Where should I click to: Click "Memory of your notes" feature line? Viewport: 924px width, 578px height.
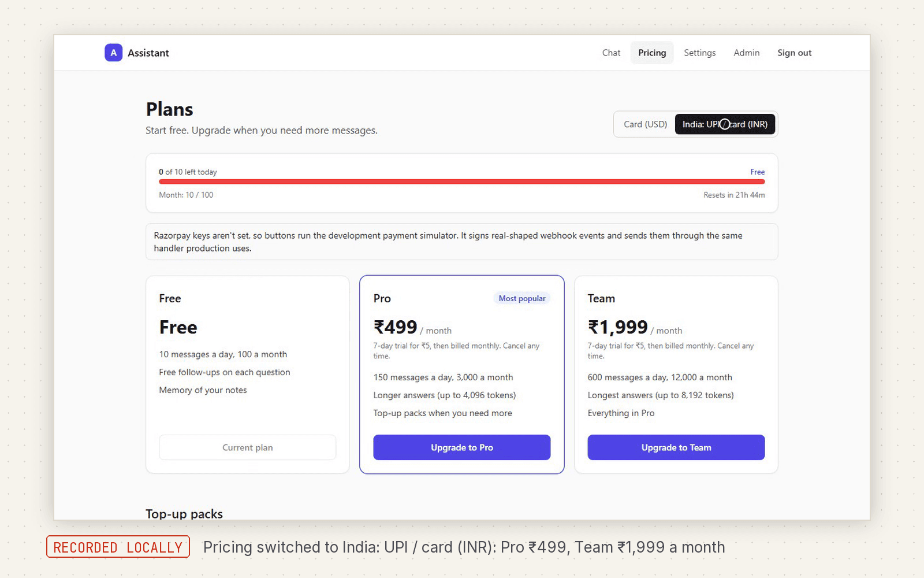click(203, 390)
